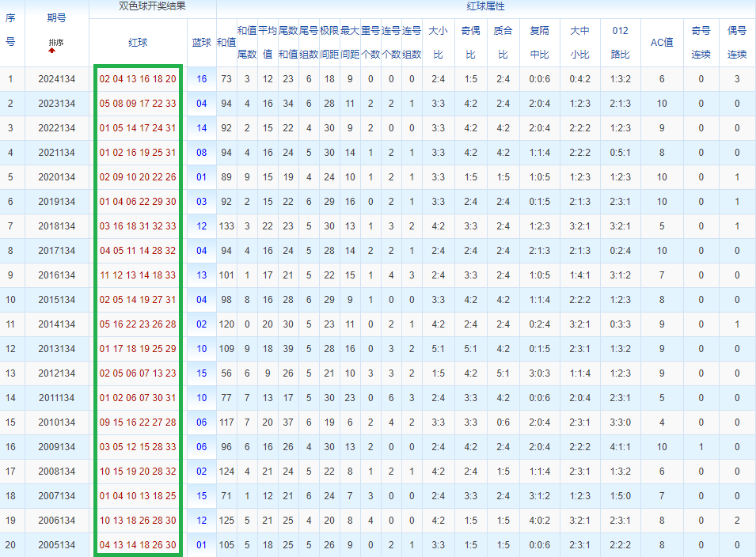
Task: Select issue number 2005134
Action: click(57, 545)
